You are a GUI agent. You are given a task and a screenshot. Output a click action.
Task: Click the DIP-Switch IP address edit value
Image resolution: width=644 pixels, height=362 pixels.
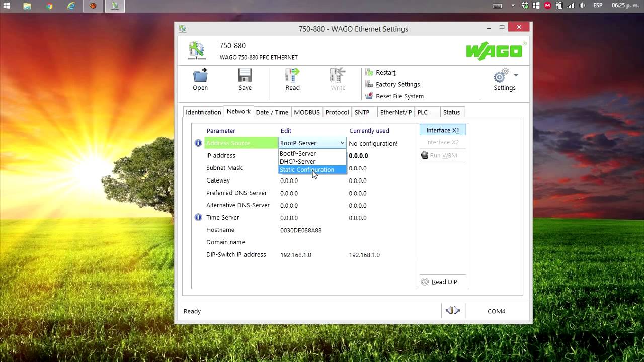(x=296, y=255)
